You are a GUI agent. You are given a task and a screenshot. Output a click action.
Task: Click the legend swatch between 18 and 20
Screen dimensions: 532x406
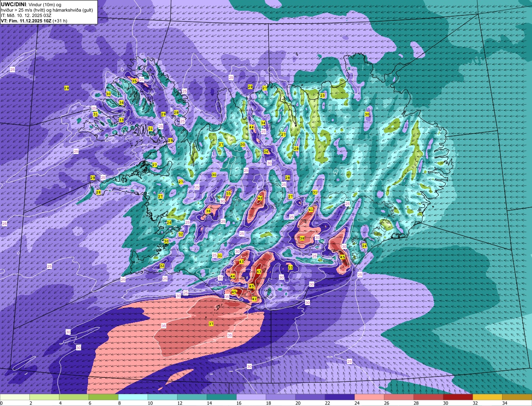[281, 397]
